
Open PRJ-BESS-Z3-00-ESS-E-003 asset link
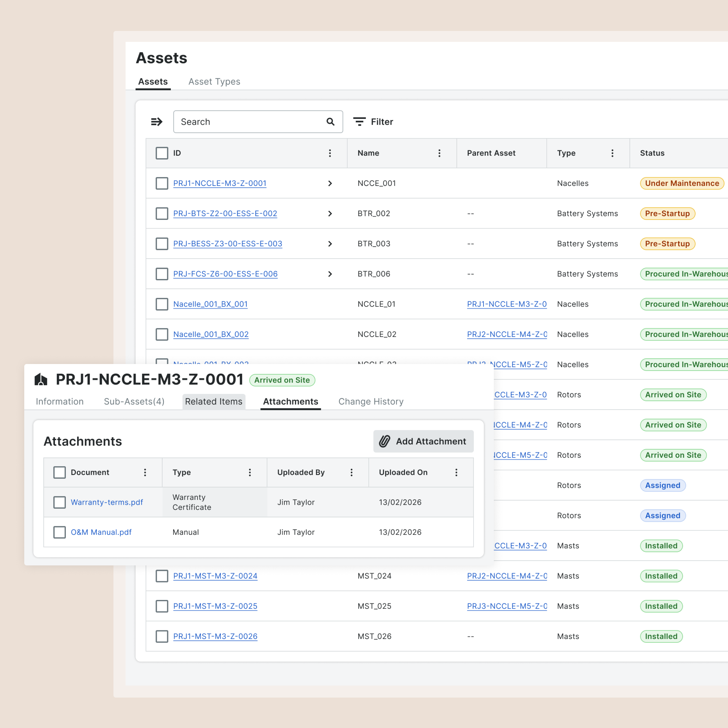[227, 244]
